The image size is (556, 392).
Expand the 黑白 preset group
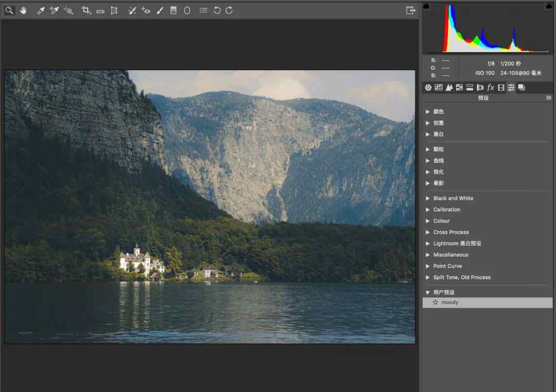coord(428,134)
